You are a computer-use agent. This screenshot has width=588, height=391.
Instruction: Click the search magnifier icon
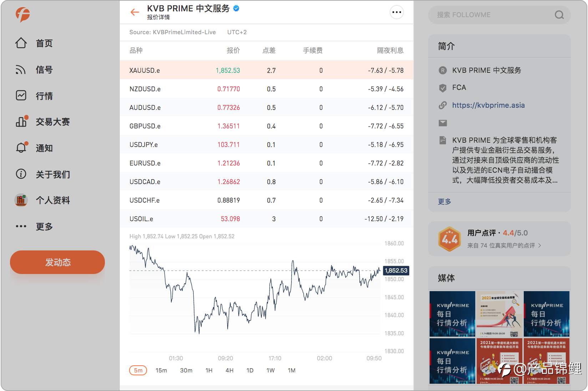click(x=559, y=15)
